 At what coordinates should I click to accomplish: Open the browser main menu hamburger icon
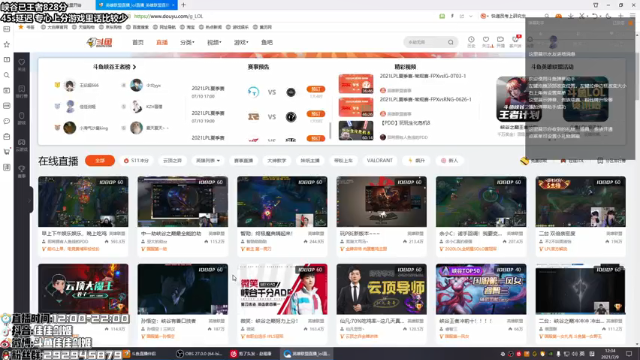click(632, 16)
